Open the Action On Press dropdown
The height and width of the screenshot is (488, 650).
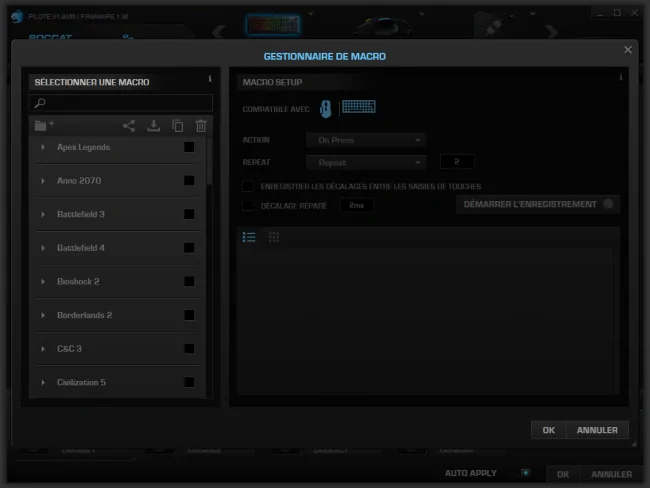point(366,140)
